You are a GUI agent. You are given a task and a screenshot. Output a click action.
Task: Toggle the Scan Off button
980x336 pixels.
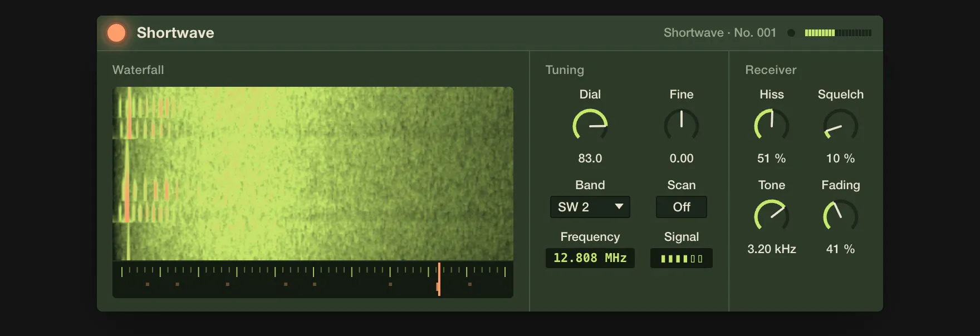click(x=682, y=207)
